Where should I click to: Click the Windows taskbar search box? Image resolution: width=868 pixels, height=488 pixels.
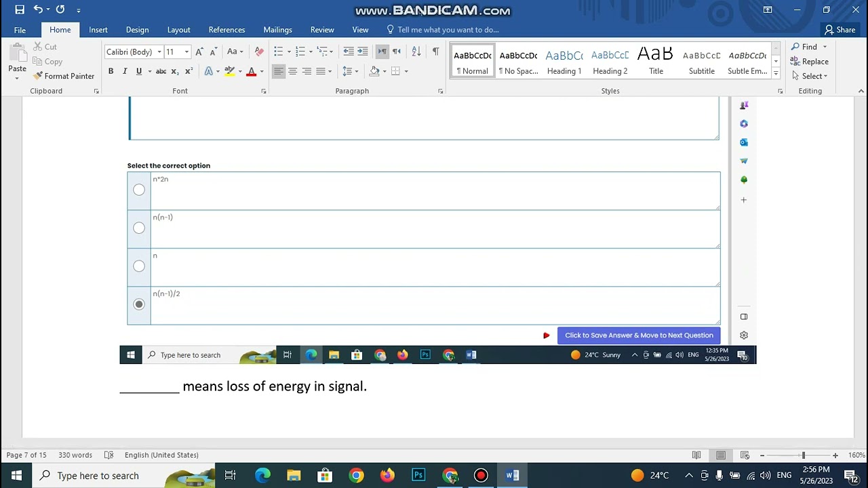click(x=124, y=476)
